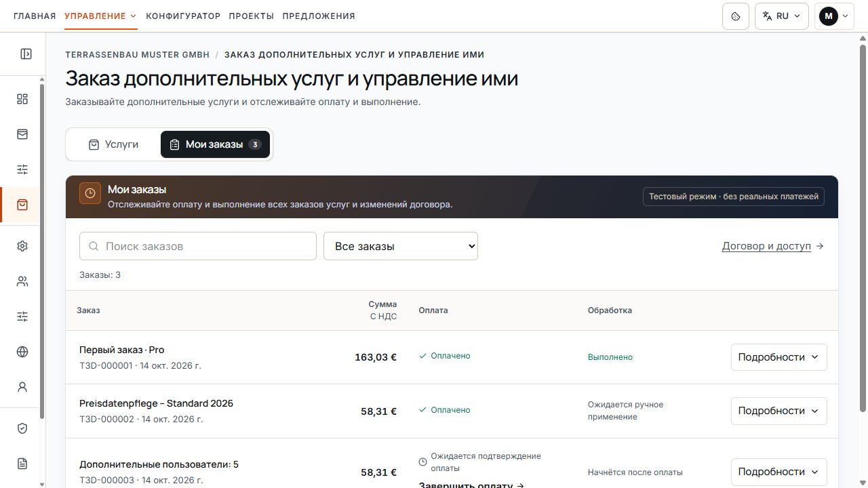Open the shield checkmark icon in the sidebar

pos(22,428)
